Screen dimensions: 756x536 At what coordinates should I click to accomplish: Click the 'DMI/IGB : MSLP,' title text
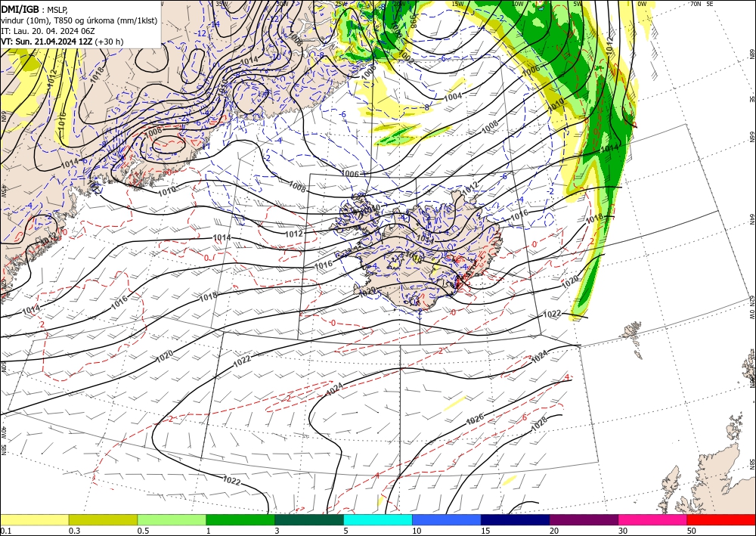(x=35, y=9)
